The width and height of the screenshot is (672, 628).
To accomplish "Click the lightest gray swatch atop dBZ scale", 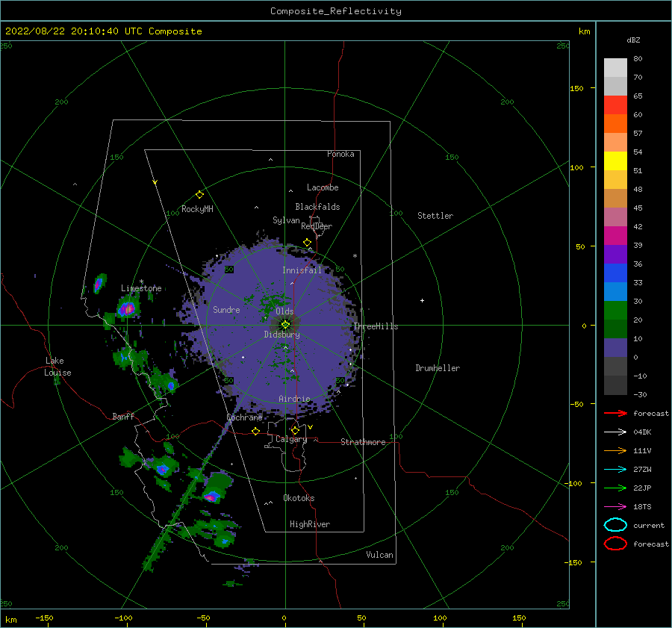I will coord(615,67).
